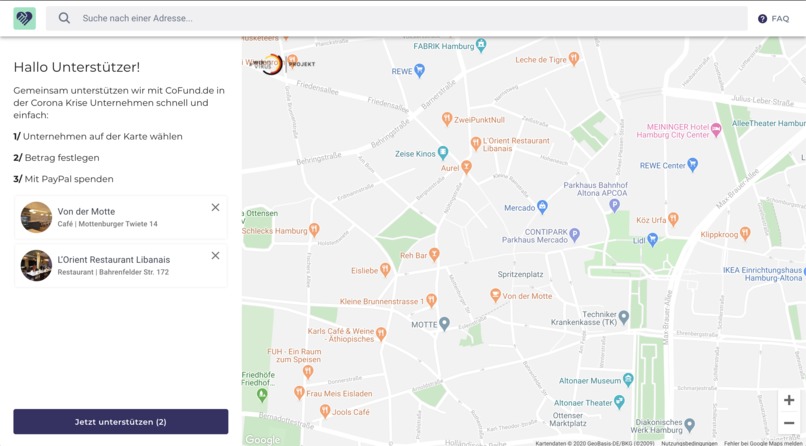Viewport: 806px width, 446px height.
Task: Select the Köz Urfa restaurant marker
Action: click(x=673, y=219)
